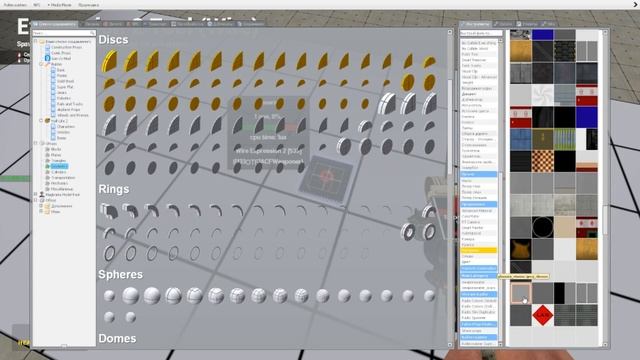Switch to the Инструменты tab in the right panel
This screenshot has width=640, height=360.
(x=476, y=24)
